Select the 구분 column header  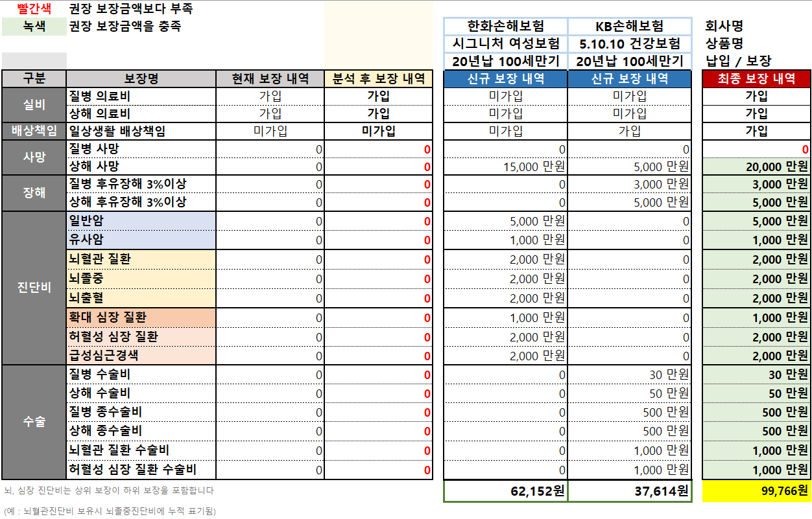34,78
